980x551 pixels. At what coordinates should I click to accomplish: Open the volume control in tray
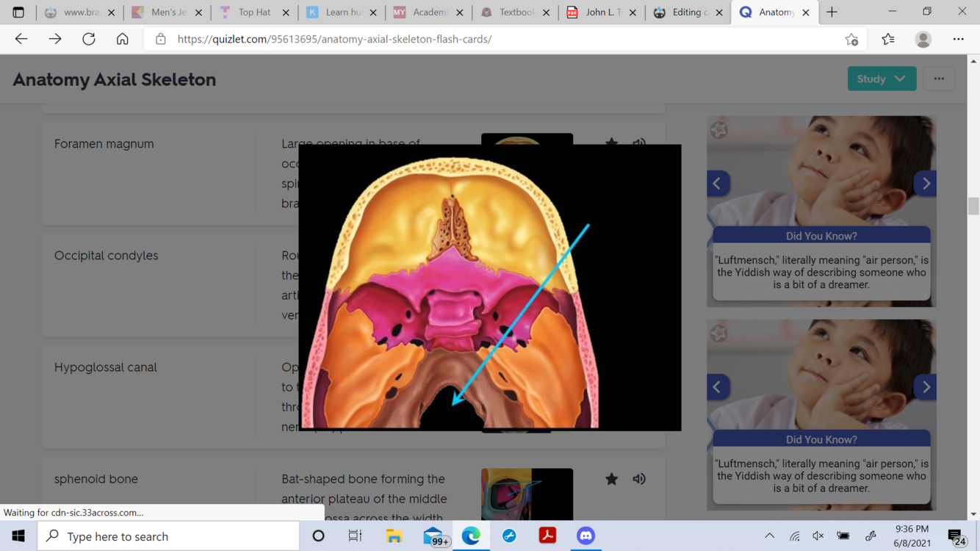[x=818, y=536]
